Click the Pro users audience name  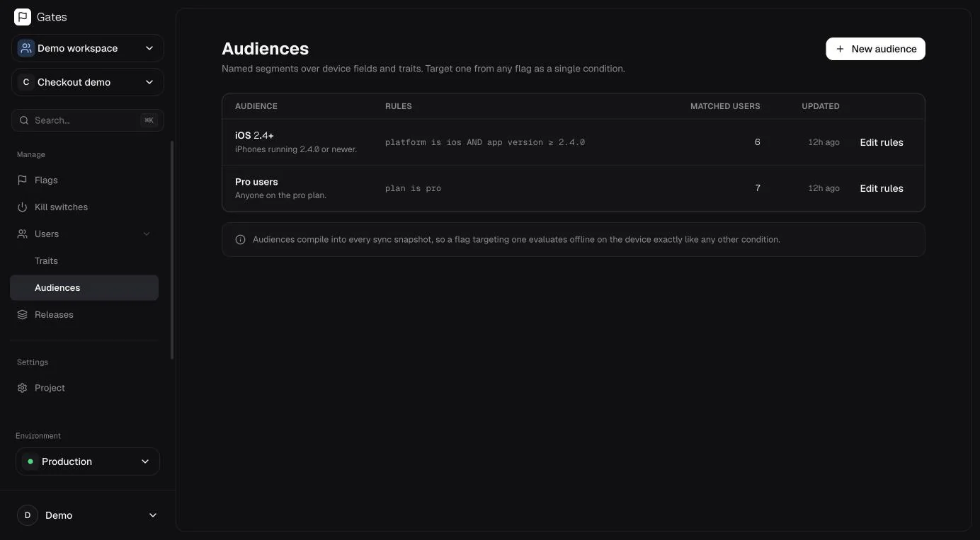coord(256,182)
